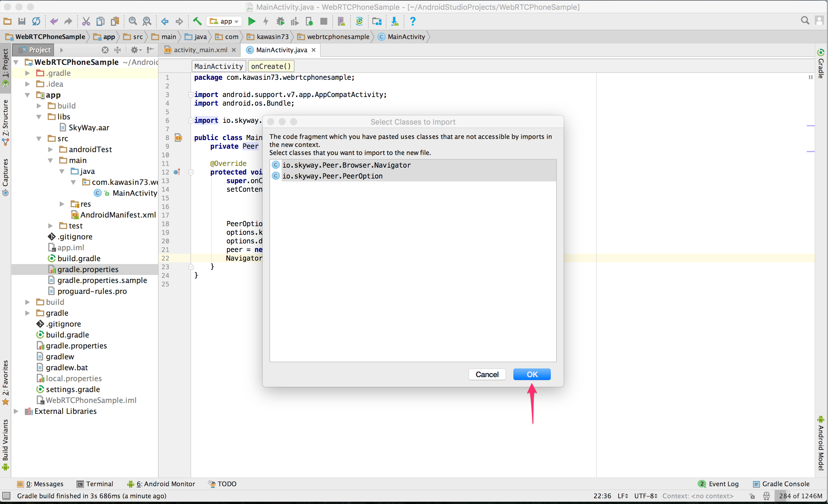Cancel the Select Classes to Import dialog
The width and height of the screenshot is (828, 504).
(x=487, y=374)
